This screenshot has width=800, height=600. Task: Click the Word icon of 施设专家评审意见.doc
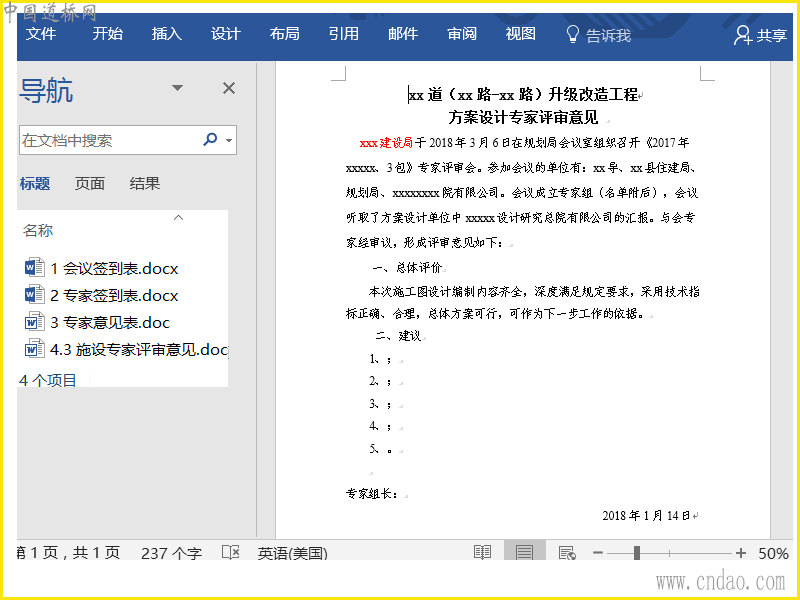click(x=34, y=349)
